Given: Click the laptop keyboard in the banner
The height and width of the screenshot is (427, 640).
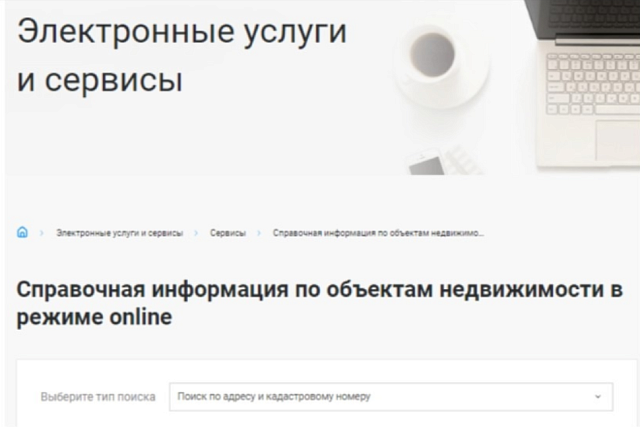Looking at the screenshot, I should (593, 85).
